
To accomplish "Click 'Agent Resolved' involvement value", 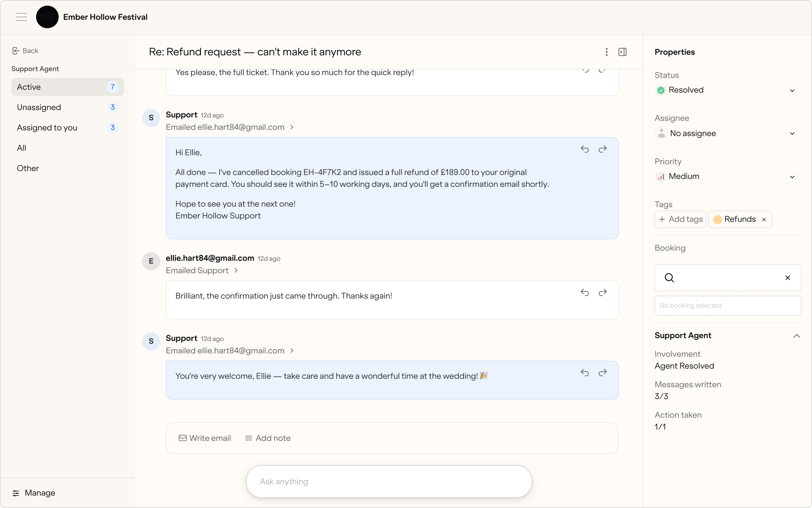I will [684, 366].
